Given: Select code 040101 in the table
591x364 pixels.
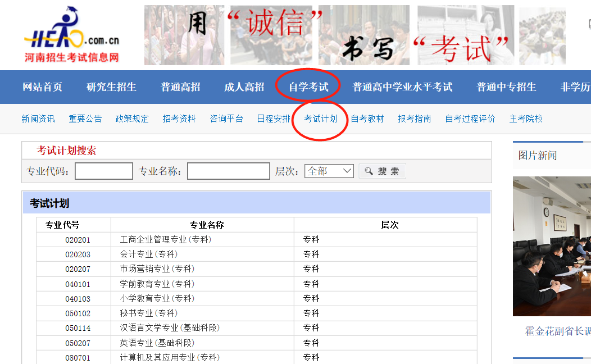Looking at the screenshot, I should pyautogui.click(x=78, y=284).
